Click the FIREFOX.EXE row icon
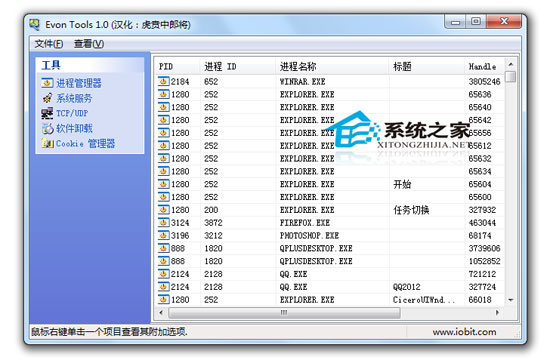This screenshot has width=550, height=363. pyautogui.click(x=163, y=223)
